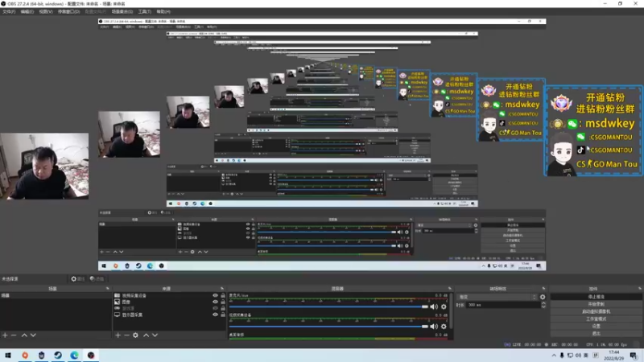This screenshot has height=362, width=644.
Task: Open the Windows Start menu
Action: click(x=8, y=356)
